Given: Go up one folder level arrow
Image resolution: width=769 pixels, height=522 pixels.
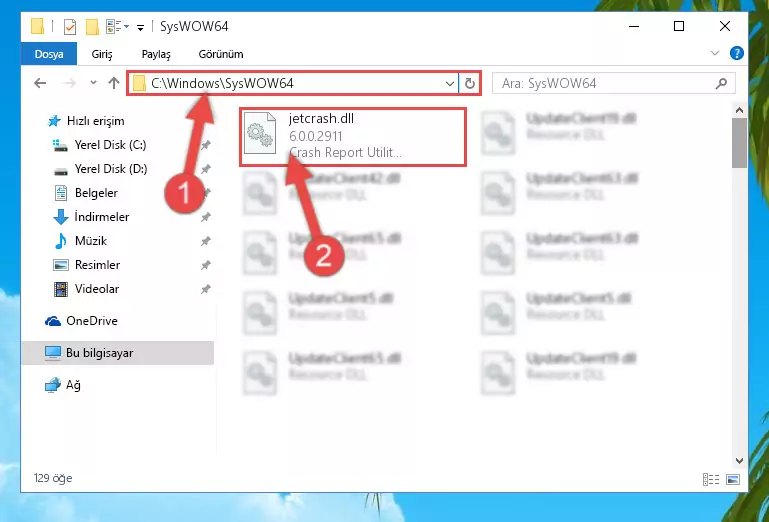Looking at the screenshot, I should (x=114, y=83).
